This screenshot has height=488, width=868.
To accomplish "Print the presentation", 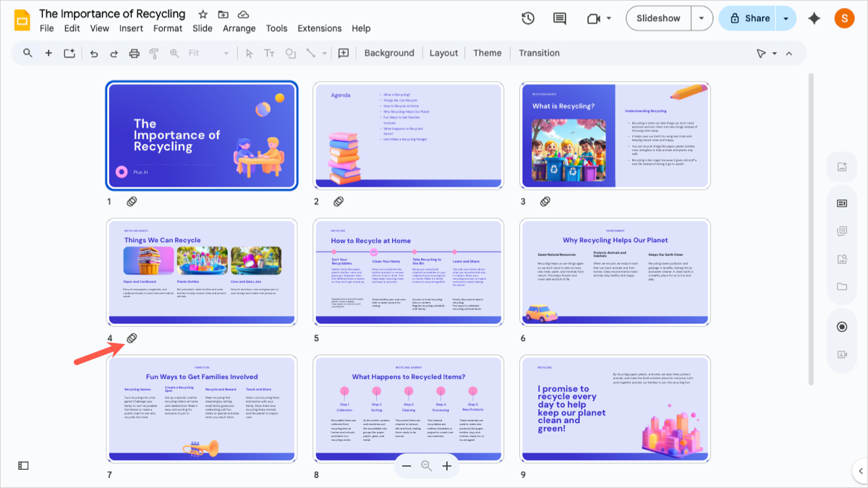I will point(134,53).
